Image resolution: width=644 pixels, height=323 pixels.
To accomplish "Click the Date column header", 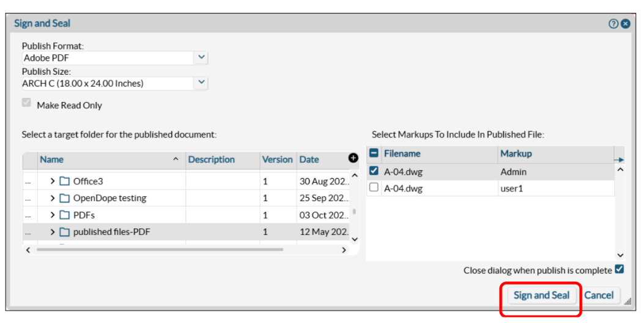I will pos(323,160).
